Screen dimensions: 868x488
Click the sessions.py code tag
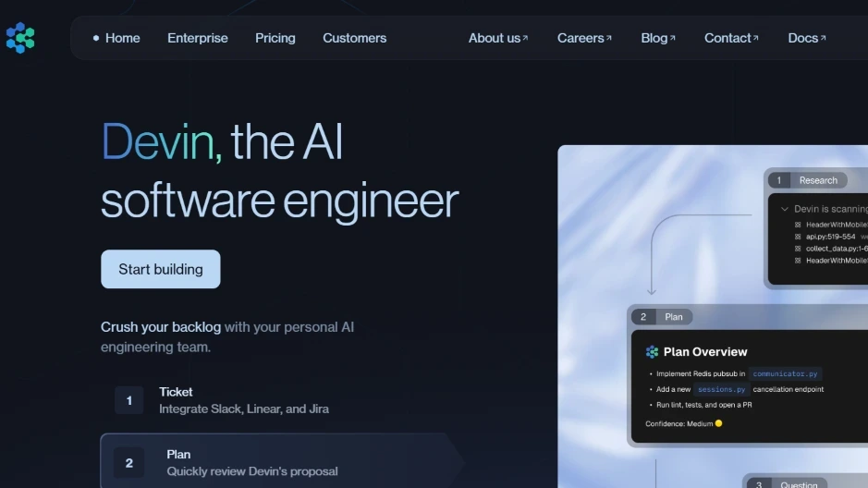click(x=721, y=389)
